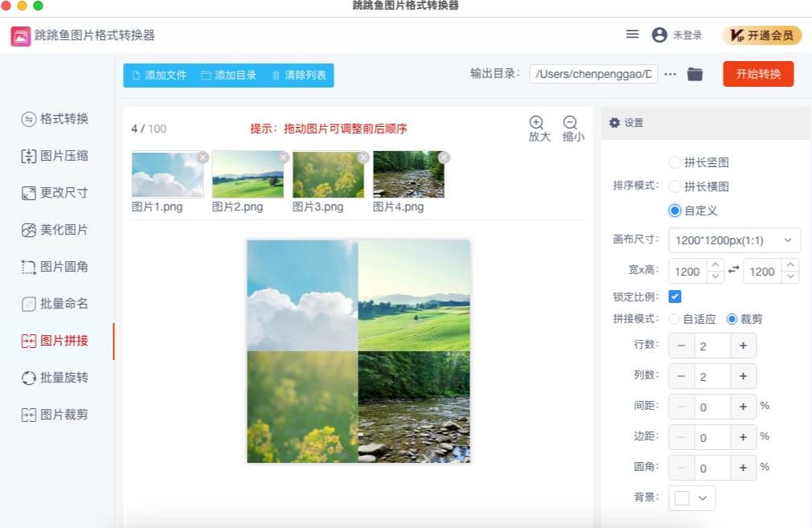Choose 裁剪 stitching mode
The width and height of the screenshot is (812, 528).
click(732, 319)
